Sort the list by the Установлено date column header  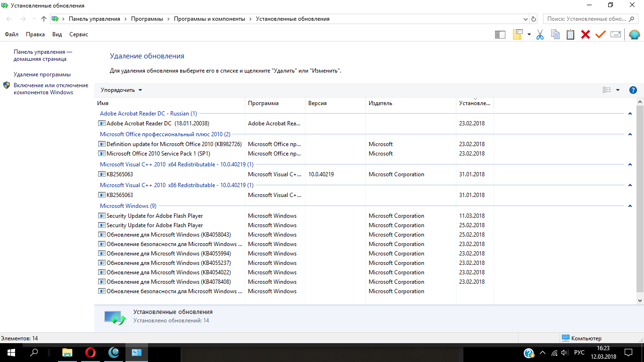click(x=475, y=103)
